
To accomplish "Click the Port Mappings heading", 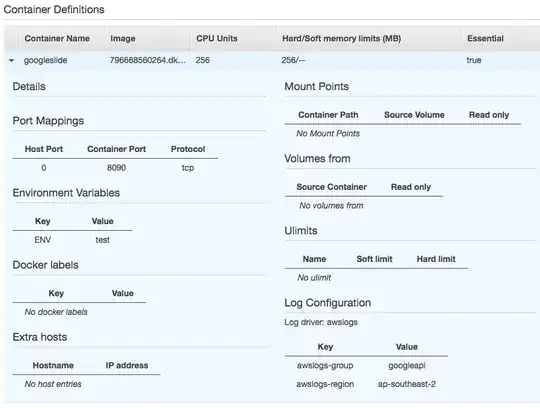I will [x=48, y=121].
